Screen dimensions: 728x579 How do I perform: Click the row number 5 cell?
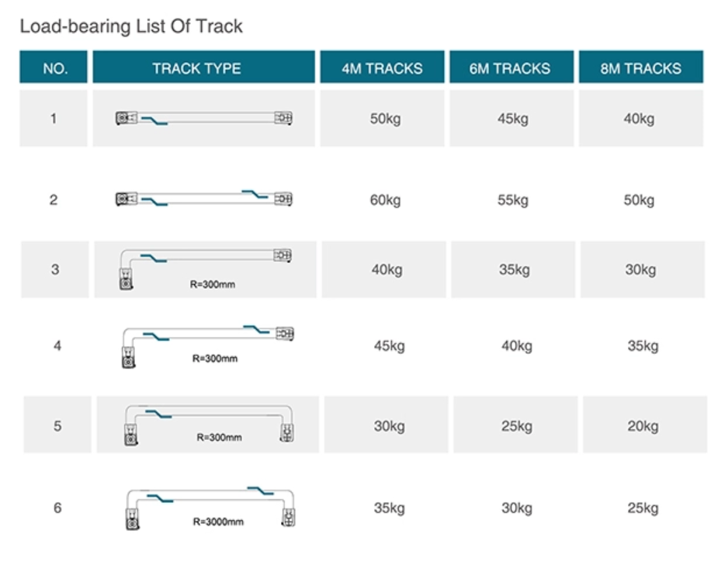(x=57, y=425)
